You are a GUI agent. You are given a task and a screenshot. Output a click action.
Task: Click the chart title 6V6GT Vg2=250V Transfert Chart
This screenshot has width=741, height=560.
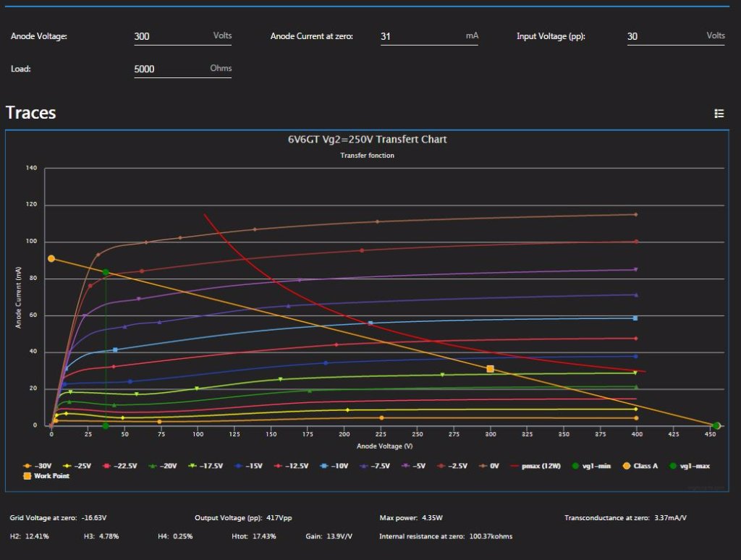pos(367,139)
